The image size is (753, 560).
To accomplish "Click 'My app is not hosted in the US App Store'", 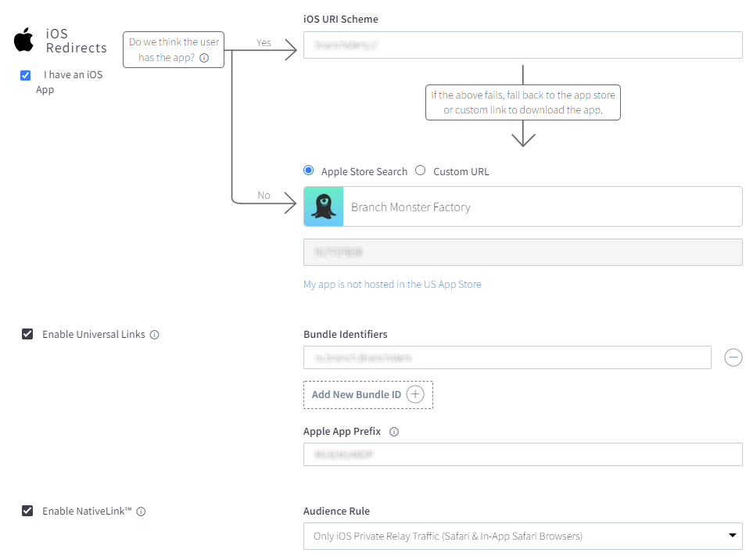I will [393, 285].
